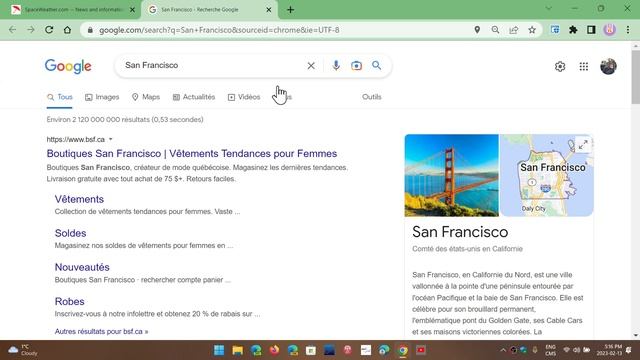Switch to Images results tab
Image resolution: width=640 pixels, height=360 pixels.
(x=102, y=97)
